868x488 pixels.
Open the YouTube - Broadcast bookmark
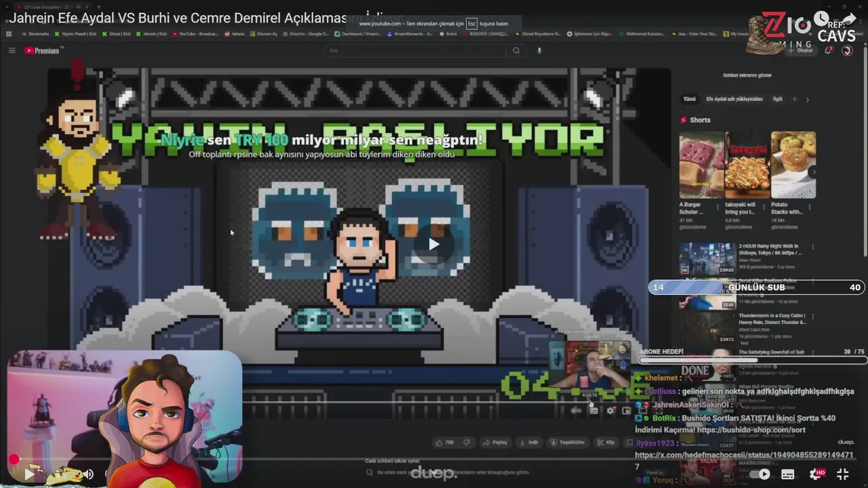point(195,33)
